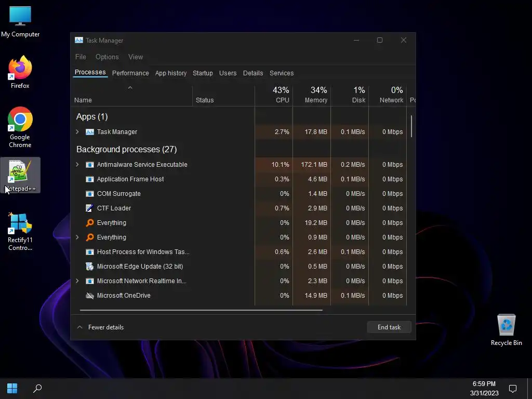Sort by Memory column header
Image resolution: width=532 pixels, height=399 pixels.
(312, 96)
